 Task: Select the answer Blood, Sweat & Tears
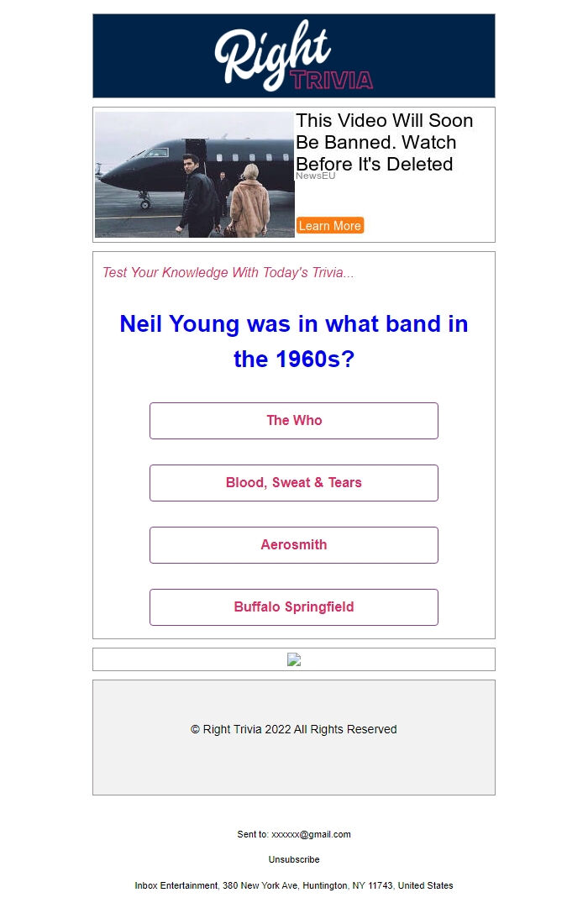coord(293,482)
